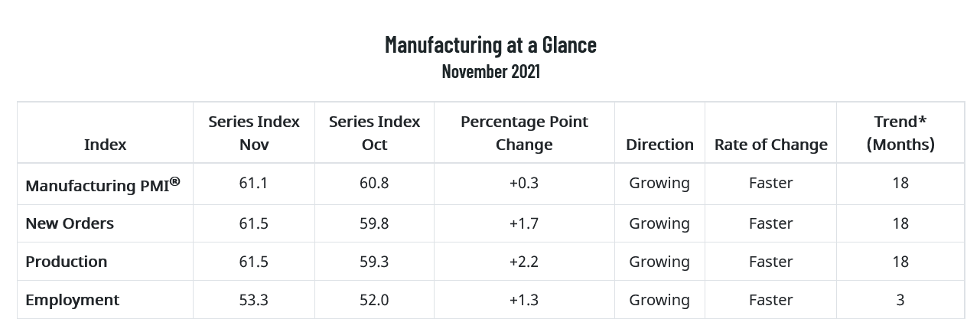Select the Employment row label
This screenshot has width=980, height=319.
coord(73,300)
